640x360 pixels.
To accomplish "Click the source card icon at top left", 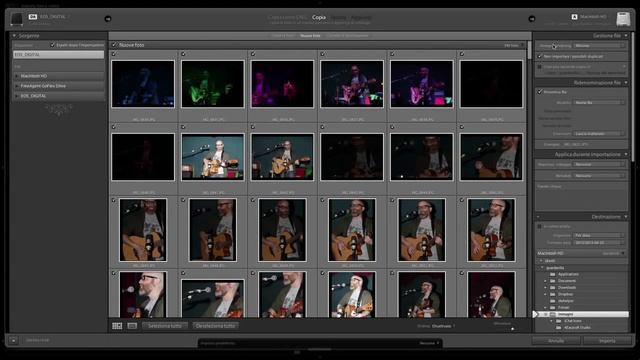I will coord(17,18).
